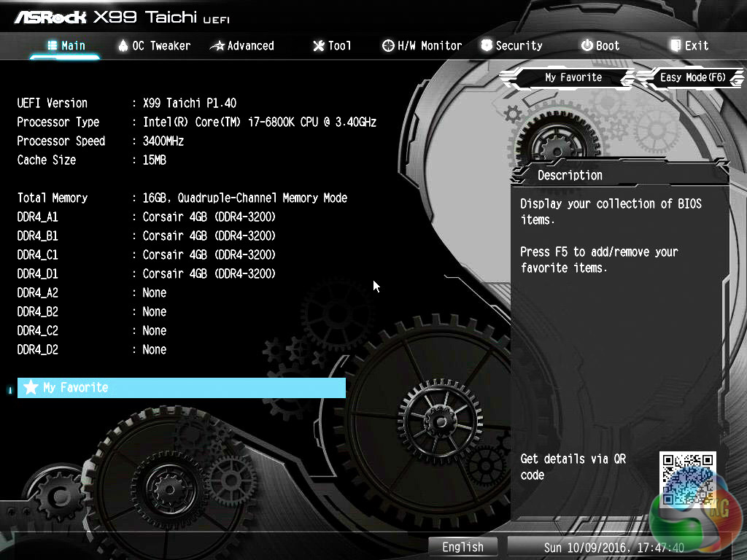
Task: Click the Cache Size value 15MB
Action: 155,160
